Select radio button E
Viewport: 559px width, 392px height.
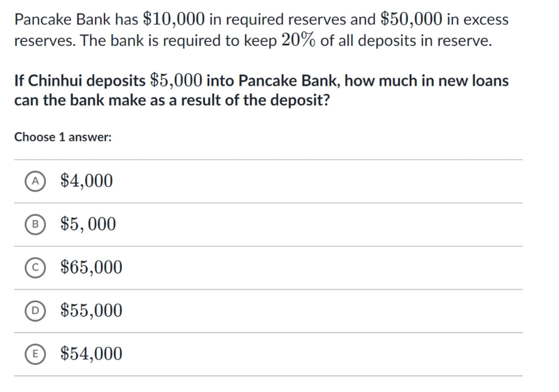click(x=35, y=354)
